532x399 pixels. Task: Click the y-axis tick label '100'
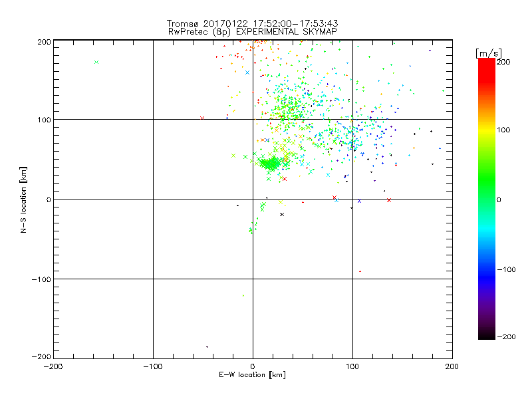[45, 120]
